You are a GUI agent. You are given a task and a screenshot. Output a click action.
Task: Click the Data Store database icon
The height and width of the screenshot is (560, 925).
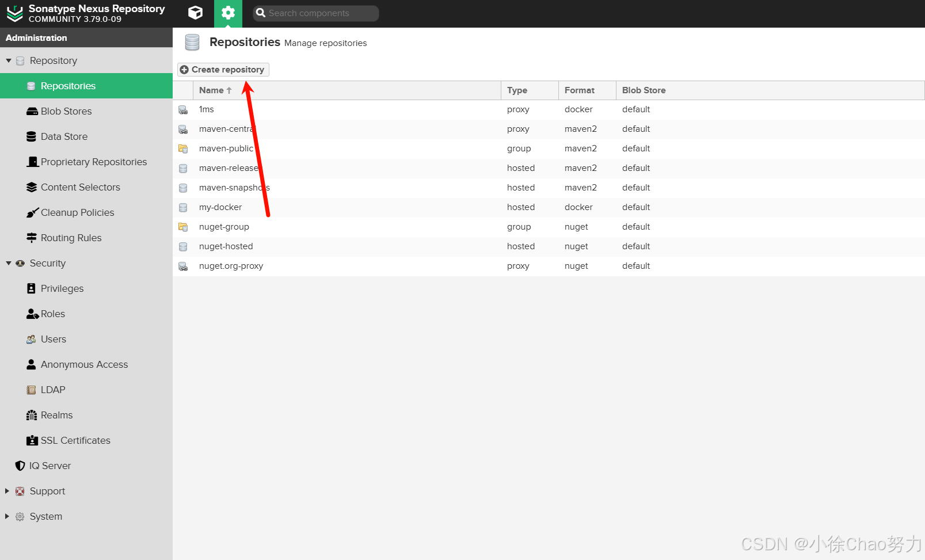tap(31, 136)
